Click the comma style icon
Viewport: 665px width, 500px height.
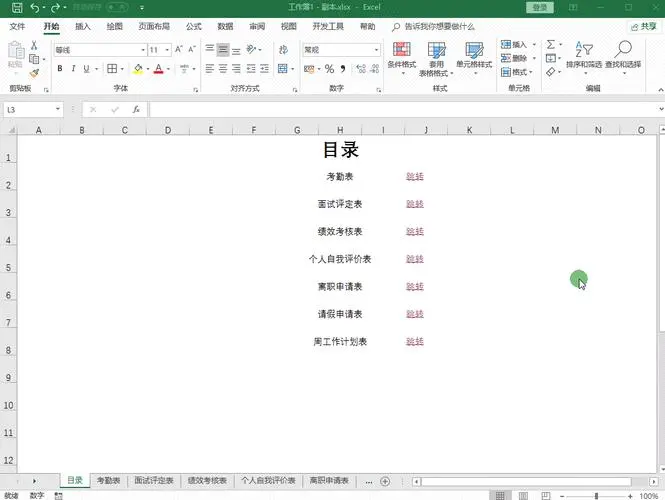point(343,69)
